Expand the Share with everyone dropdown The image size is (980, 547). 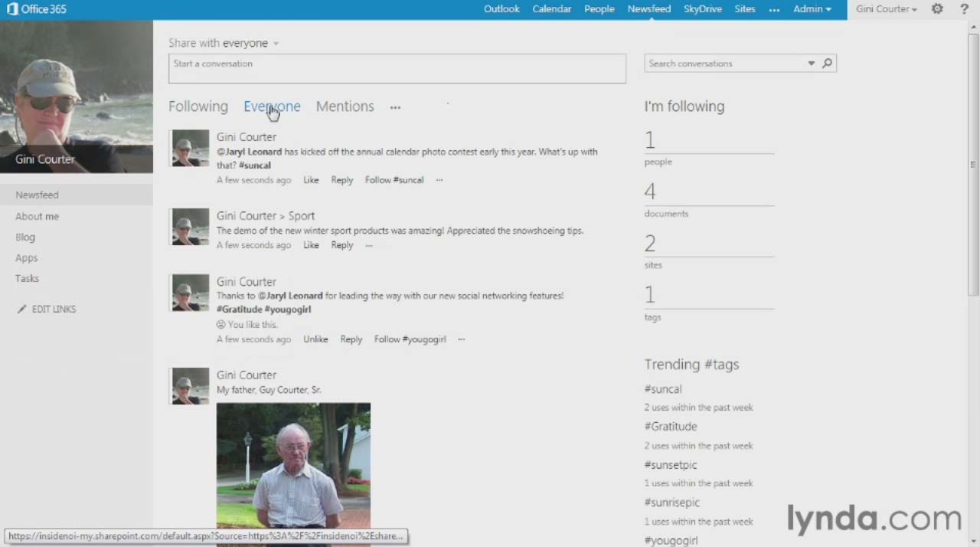coord(276,44)
